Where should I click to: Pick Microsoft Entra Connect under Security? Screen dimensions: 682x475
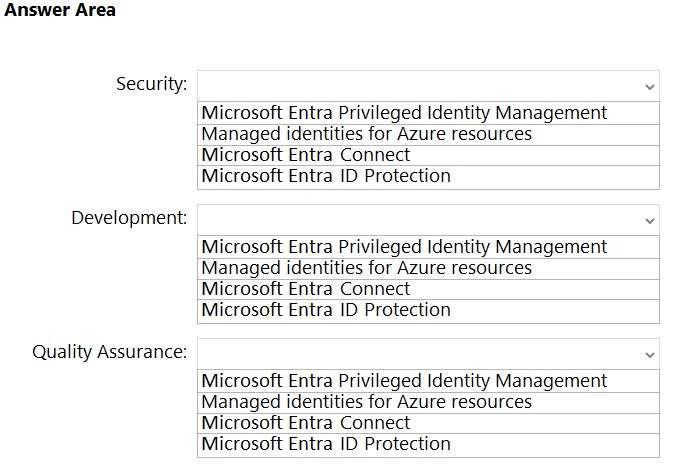coord(306,155)
